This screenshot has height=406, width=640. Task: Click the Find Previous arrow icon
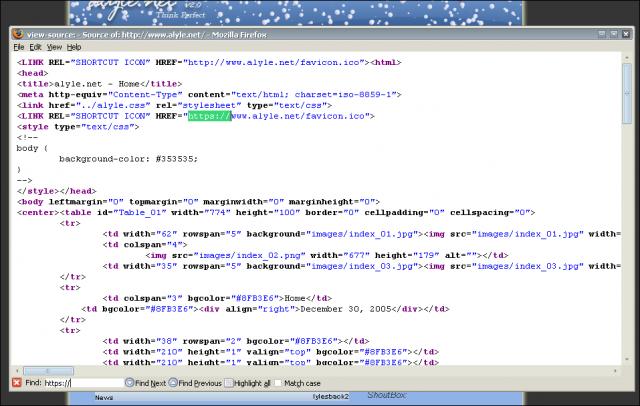[x=173, y=383]
